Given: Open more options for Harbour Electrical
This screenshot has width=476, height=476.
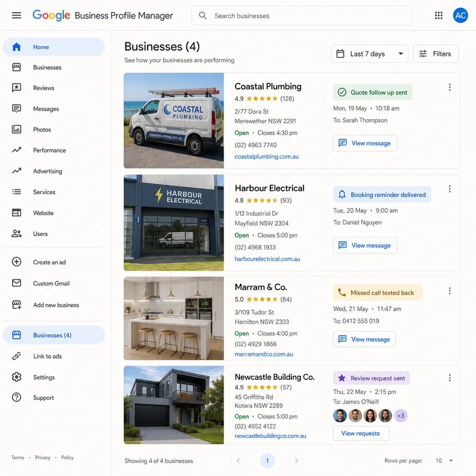Looking at the screenshot, I should [450, 189].
